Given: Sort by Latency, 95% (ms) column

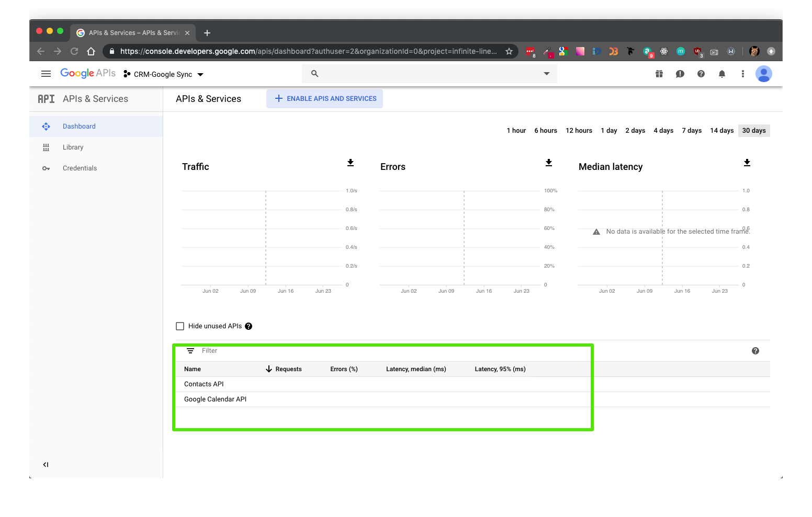Looking at the screenshot, I should (x=500, y=369).
